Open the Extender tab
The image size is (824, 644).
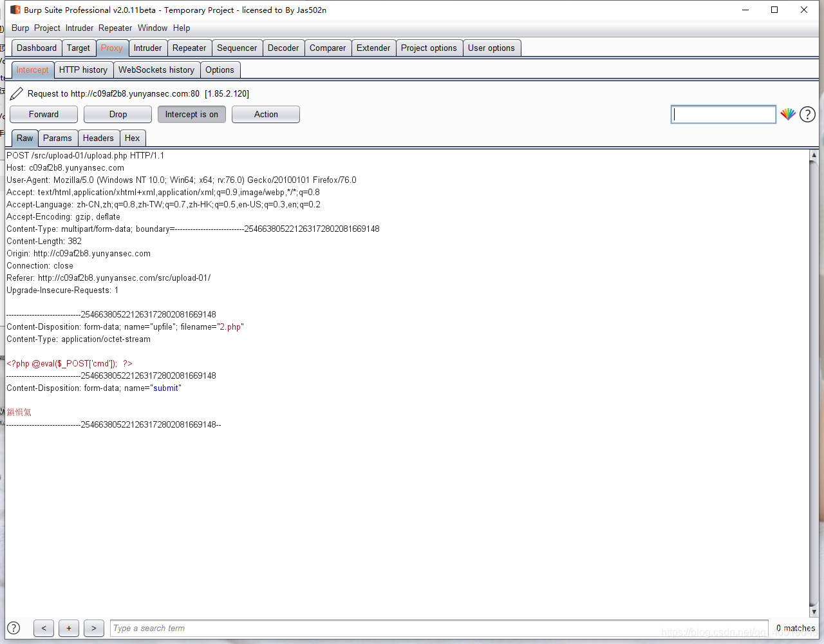(x=373, y=48)
